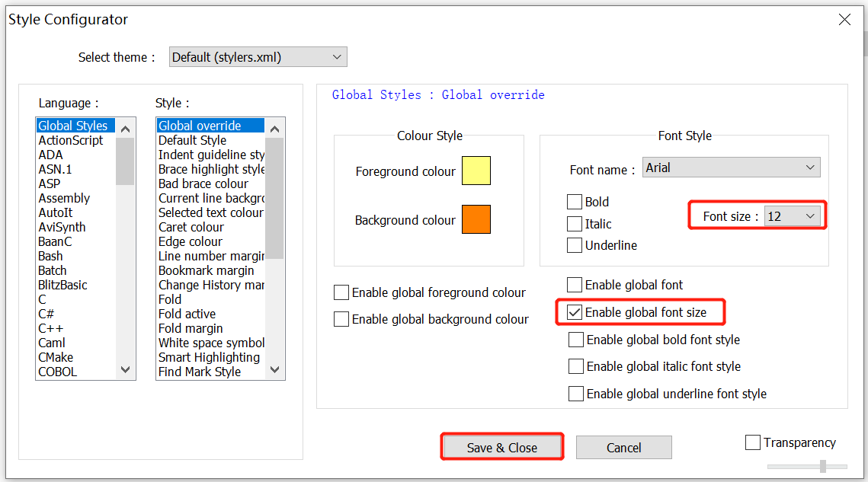Toggle the Transparency option

point(753,442)
